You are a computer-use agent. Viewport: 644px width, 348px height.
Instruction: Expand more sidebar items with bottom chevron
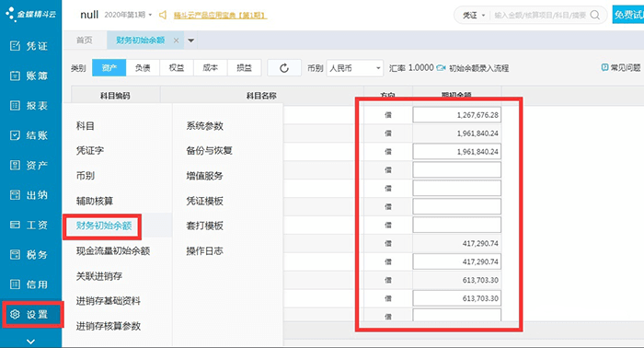tap(30, 341)
